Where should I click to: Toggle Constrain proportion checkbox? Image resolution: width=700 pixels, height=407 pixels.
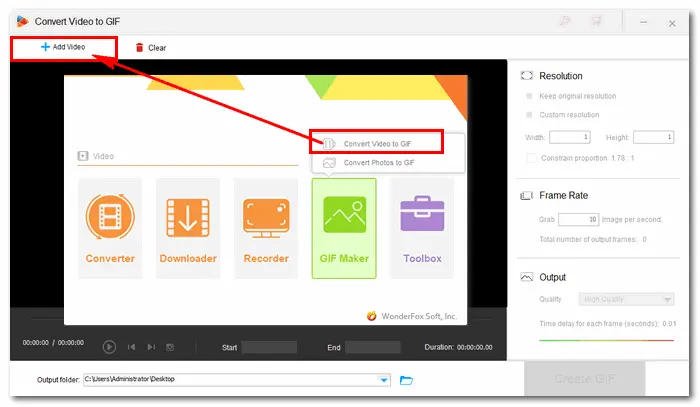531,158
